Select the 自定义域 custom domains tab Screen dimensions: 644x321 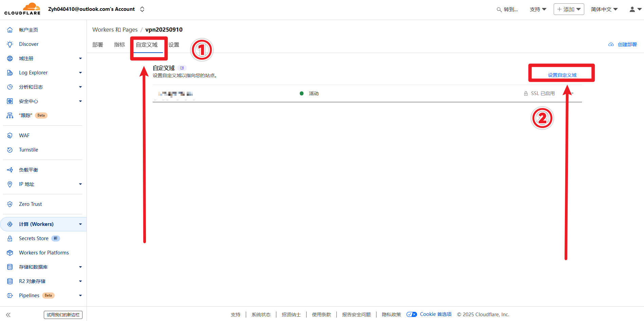(147, 45)
